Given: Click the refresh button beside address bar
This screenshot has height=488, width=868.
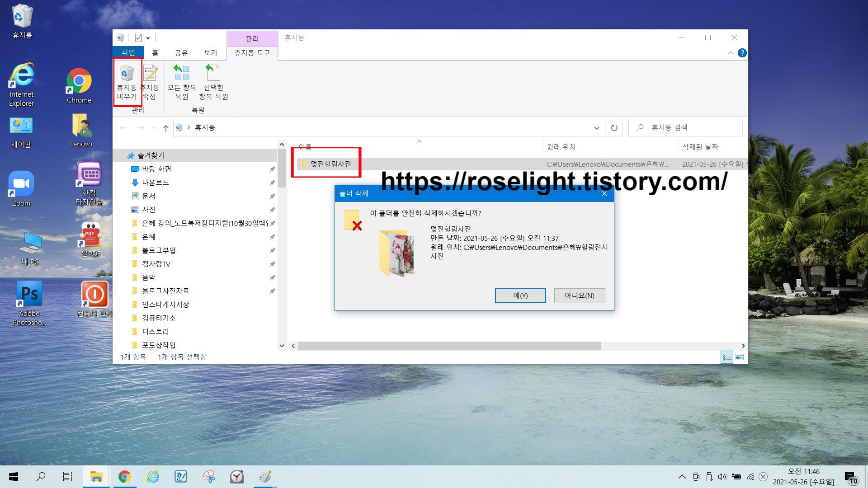Looking at the screenshot, I should click(x=614, y=128).
